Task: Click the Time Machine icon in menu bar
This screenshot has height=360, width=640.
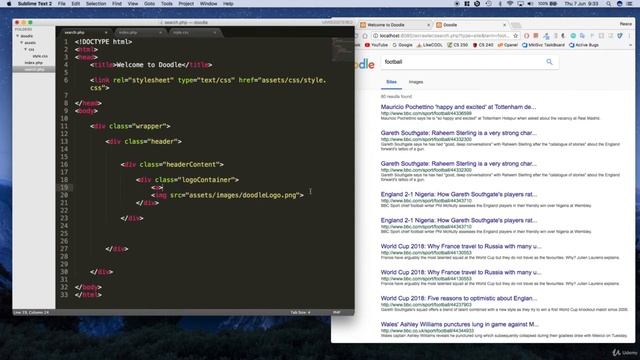Action: click(489, 4)
